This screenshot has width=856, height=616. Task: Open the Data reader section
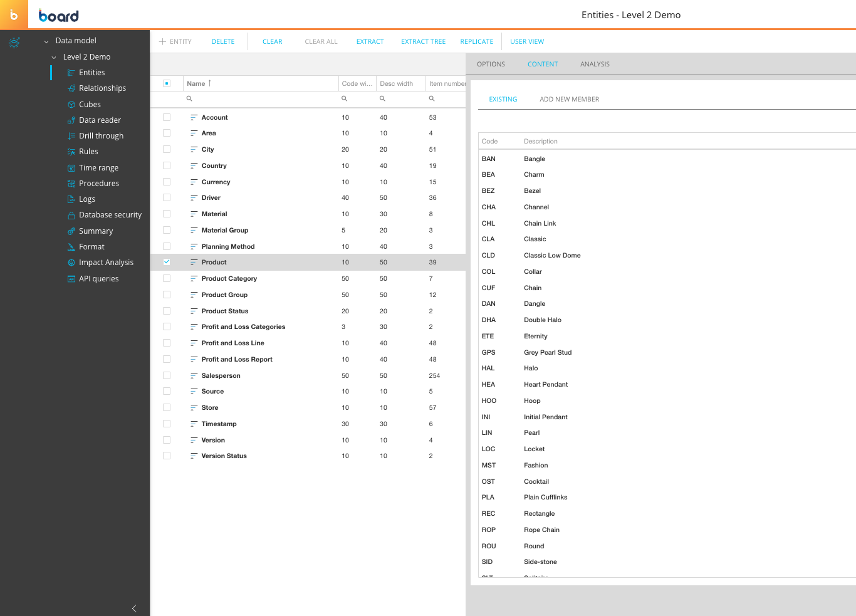click(100, 120)
